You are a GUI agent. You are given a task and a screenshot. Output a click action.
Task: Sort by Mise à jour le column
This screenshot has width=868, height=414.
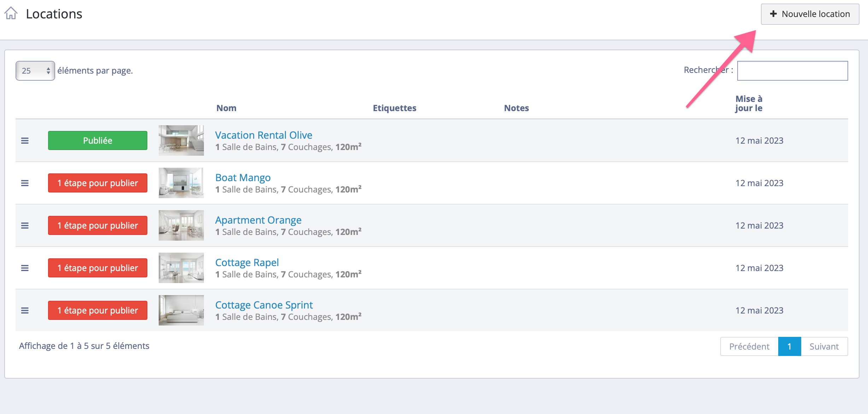pyautogui.click(x=749, y=103)
